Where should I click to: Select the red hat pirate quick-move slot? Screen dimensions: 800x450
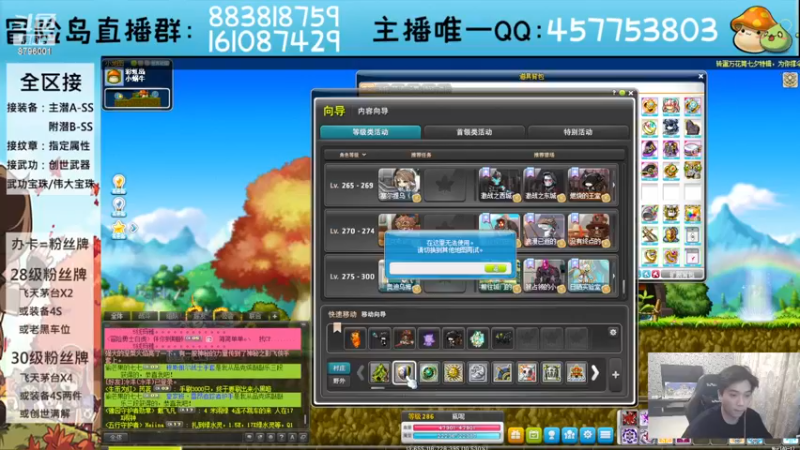click(404, 339)
